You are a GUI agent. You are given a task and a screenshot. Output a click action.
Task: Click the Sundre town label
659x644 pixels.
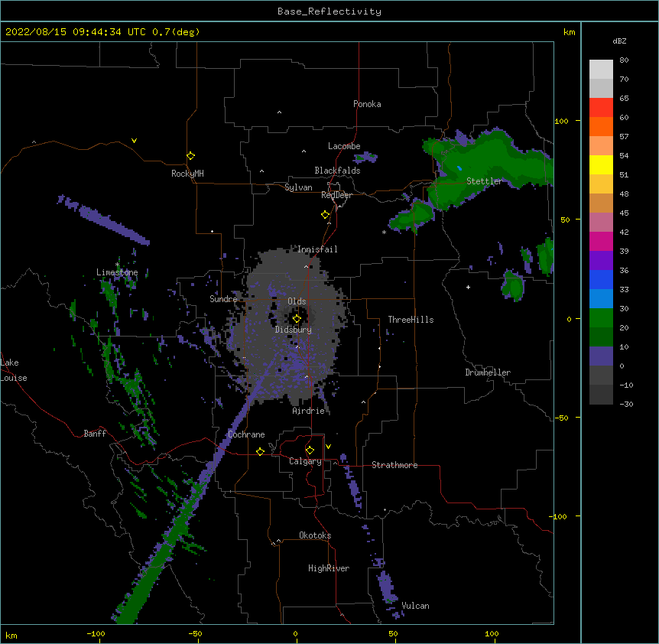point(223,299)
